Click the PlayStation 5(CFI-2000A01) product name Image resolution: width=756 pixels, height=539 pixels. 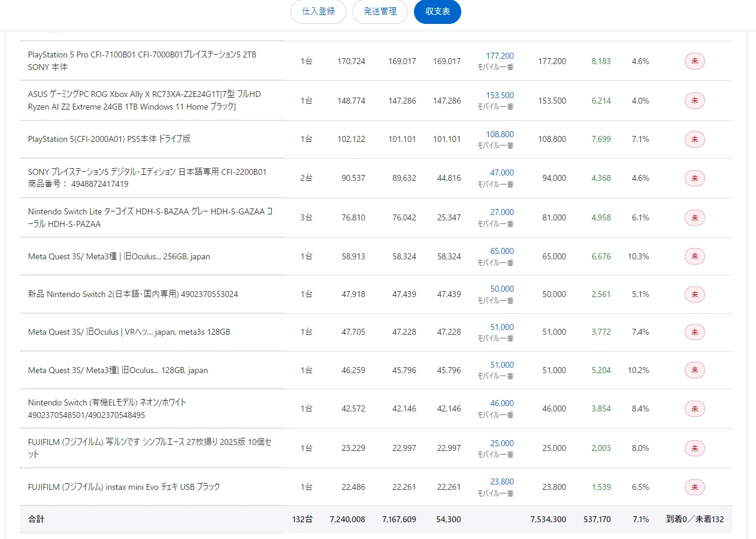click(109, 139)
